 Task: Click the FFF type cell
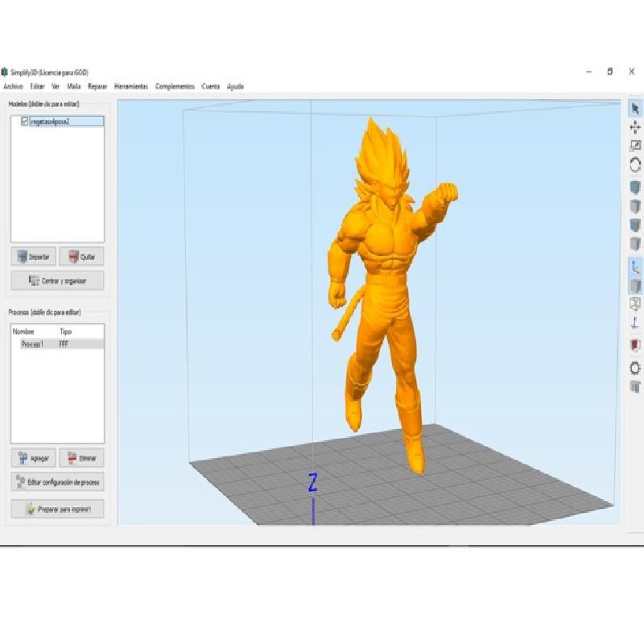click(x=64, y=345)
